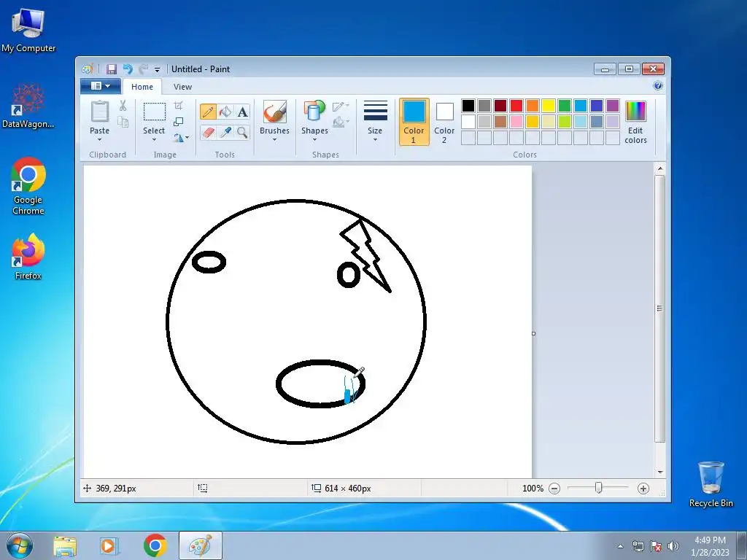
Task: Open the Shape fill dropdown
Action: pos(341,122)
